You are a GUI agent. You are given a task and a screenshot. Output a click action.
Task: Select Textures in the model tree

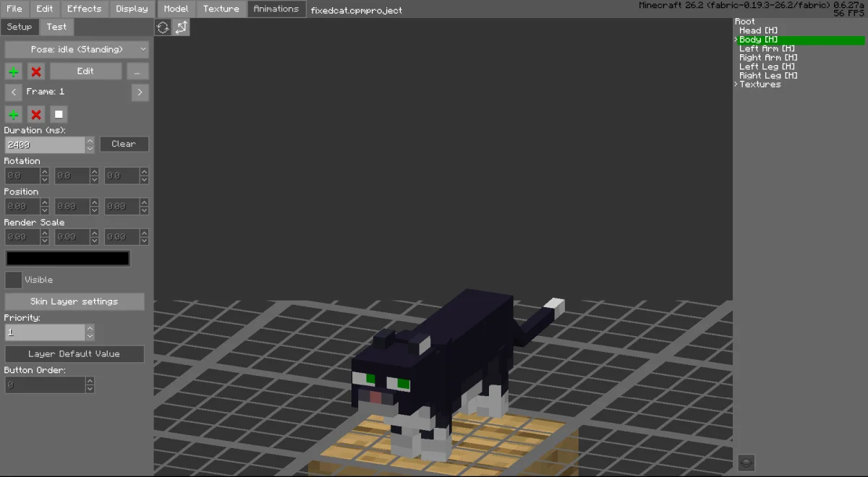(759, 85)
